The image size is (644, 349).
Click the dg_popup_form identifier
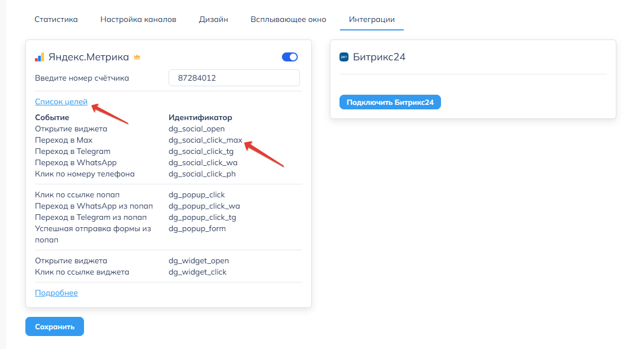(197, 228)
